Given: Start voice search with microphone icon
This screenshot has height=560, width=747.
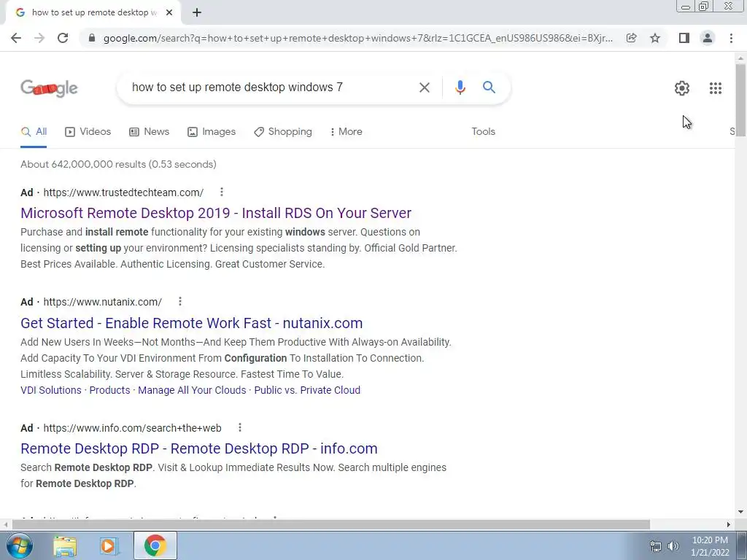Looking at the screenshot, I should pos(460,87).
